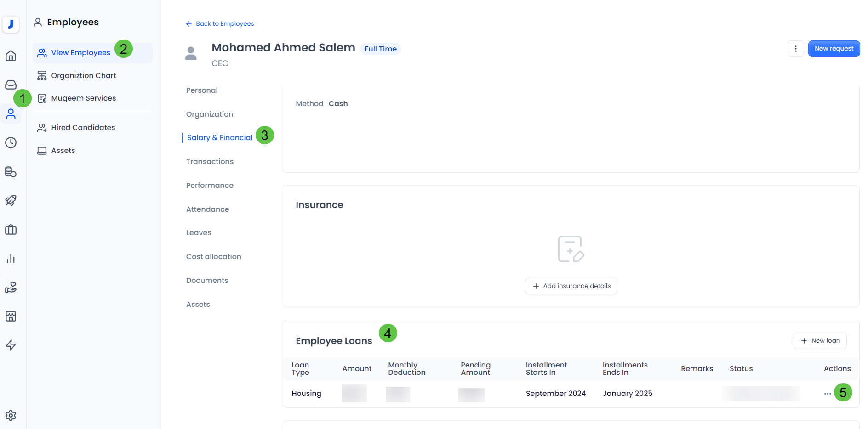Viewport: 868px width, 429px height.
Task: Open the Attendance tab
Action: 207,209
